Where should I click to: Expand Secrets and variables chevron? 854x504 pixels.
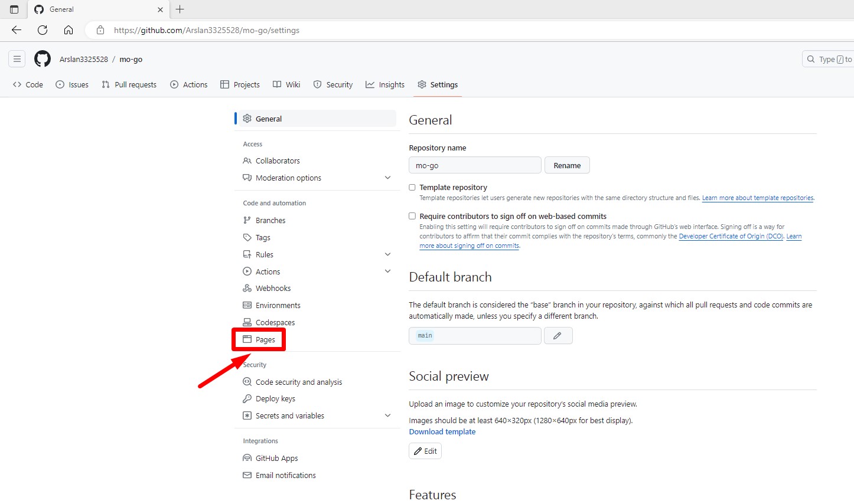coord(387,415)
